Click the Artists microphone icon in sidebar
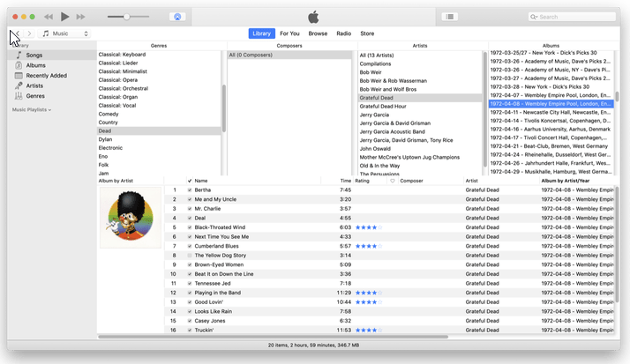This screenshot has width=630, height=364. tap(19, 85)
